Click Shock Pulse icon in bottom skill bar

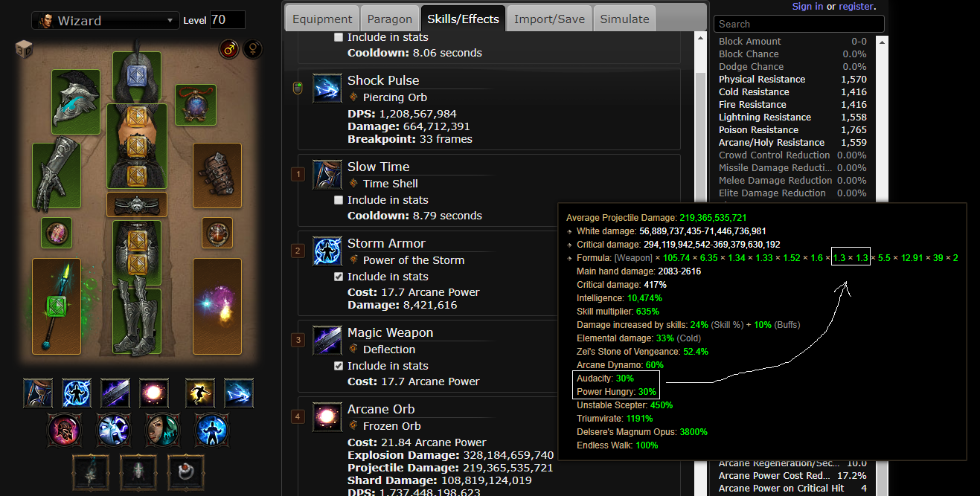tap(239, 393)
